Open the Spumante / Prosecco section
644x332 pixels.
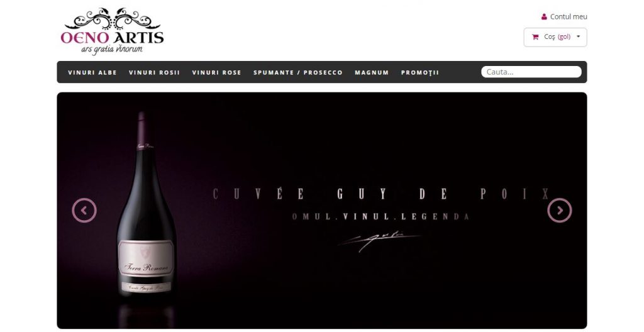[297, 72]
